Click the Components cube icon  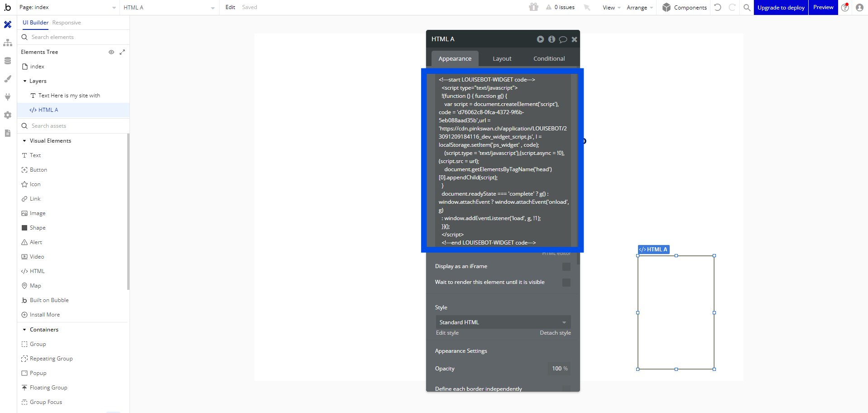(667, 7)
